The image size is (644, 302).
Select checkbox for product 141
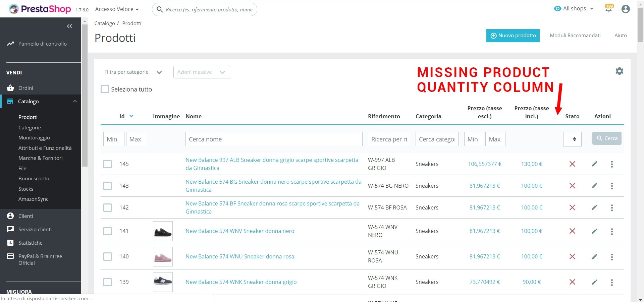(x=107, y=231)
